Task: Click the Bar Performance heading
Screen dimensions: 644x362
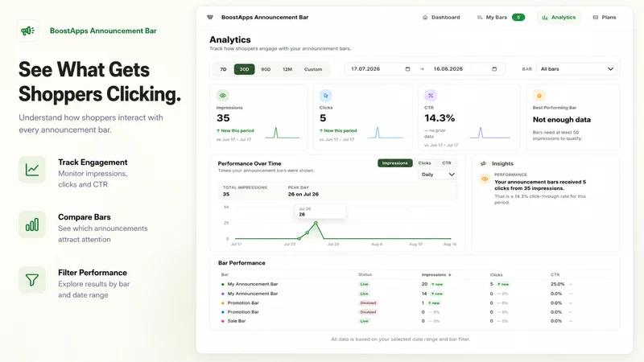Action: click(242, 263)
